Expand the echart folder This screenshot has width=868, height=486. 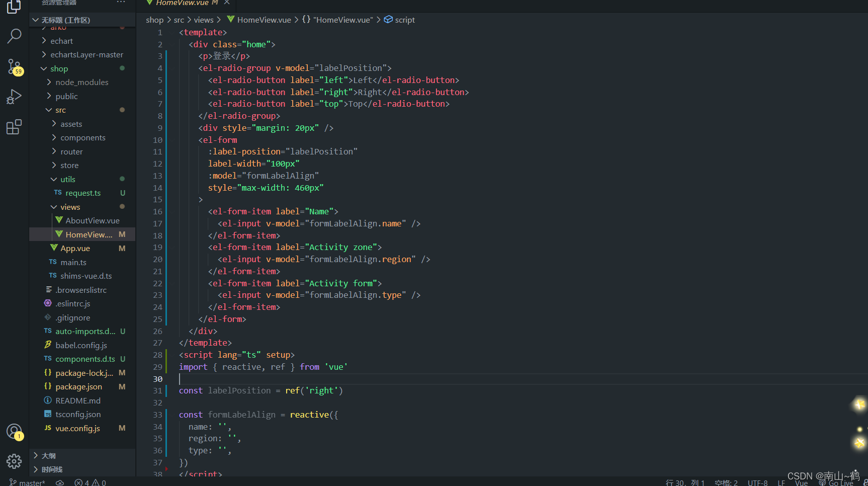44,41
